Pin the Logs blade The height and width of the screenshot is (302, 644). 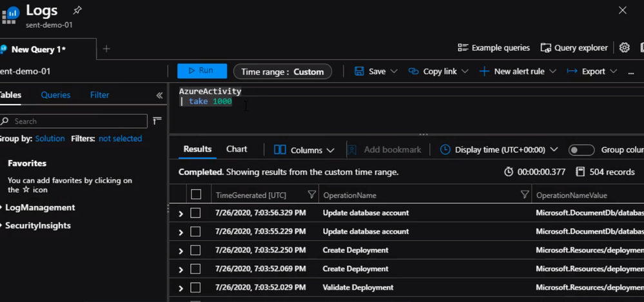click(x=77, y=10)
